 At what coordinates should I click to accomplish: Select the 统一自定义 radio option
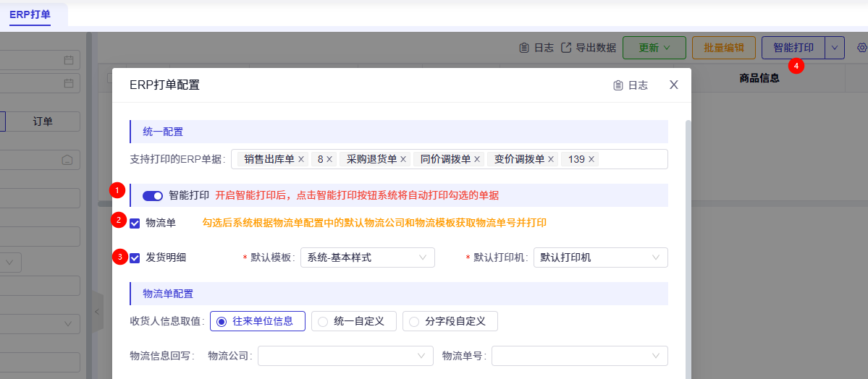pos(354,321)
